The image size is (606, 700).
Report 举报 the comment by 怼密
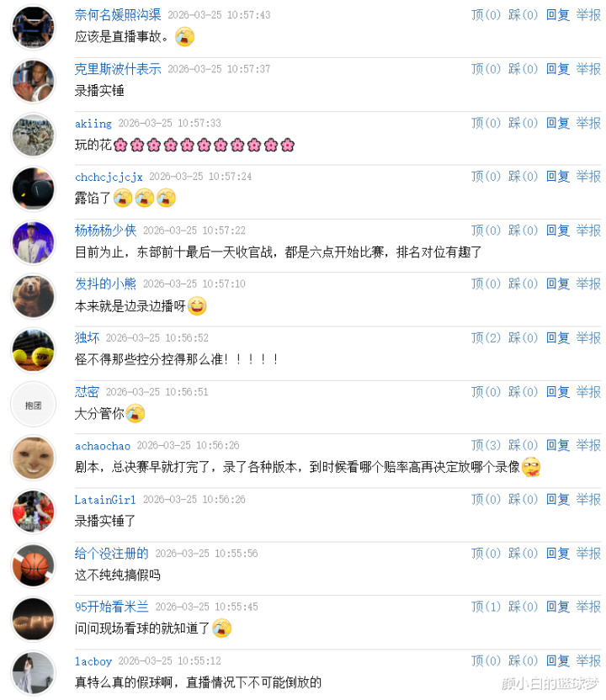(588, 391)
